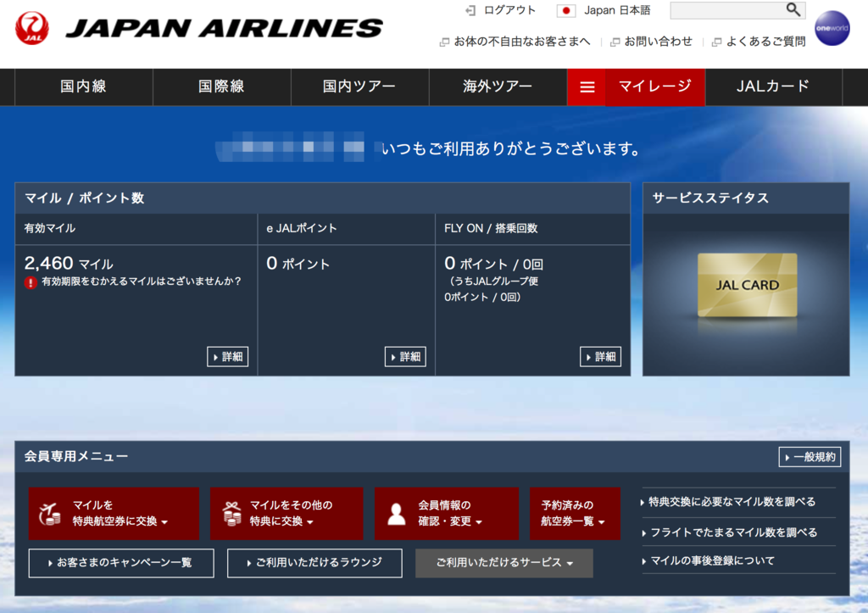Click the external link icon before よくあるご質問

(716, 42)
